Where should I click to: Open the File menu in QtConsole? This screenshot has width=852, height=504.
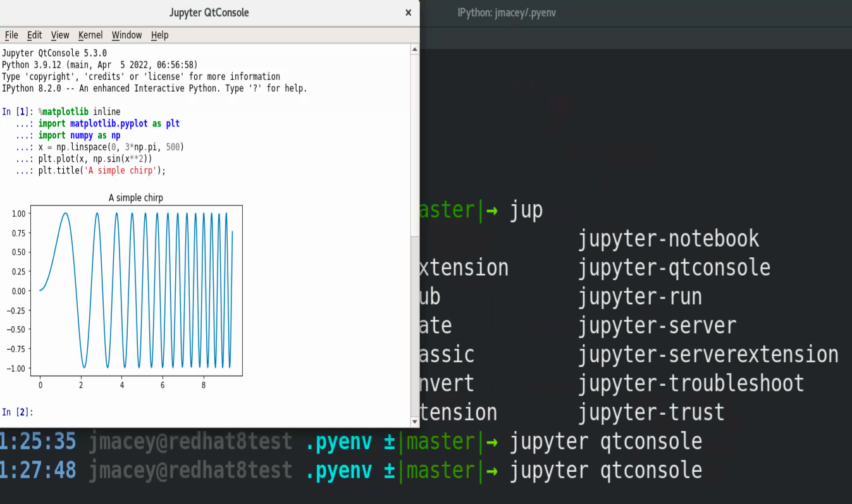[11, 35]
